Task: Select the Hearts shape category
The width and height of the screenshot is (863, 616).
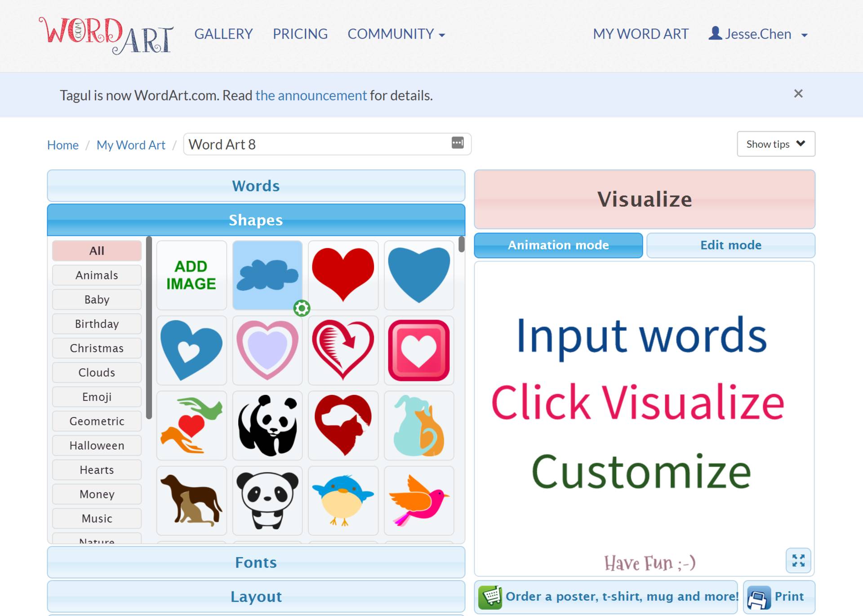Action: [97, 470]
